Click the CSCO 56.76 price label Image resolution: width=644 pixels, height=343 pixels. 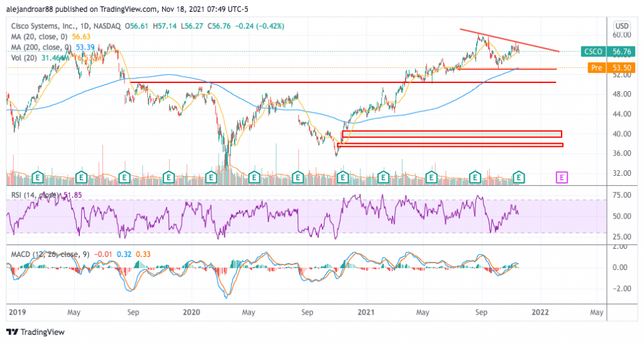tap(608, 52)
